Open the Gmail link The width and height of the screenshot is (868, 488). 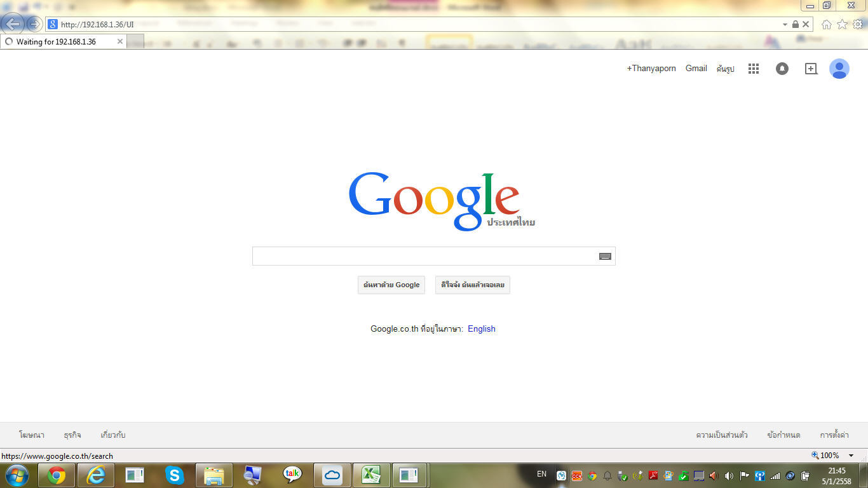point(696,69)
